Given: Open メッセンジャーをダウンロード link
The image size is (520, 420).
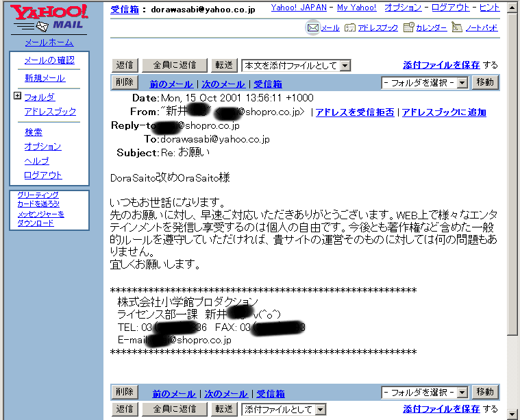Looking at the screenshot, I should coord(41,219).
